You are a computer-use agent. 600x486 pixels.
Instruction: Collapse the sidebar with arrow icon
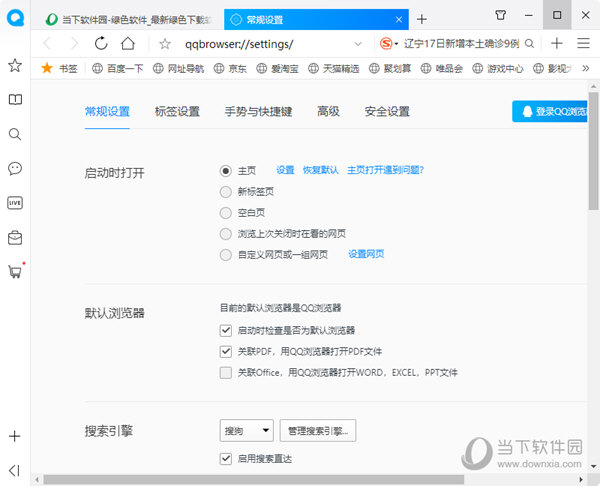[14, 470]
